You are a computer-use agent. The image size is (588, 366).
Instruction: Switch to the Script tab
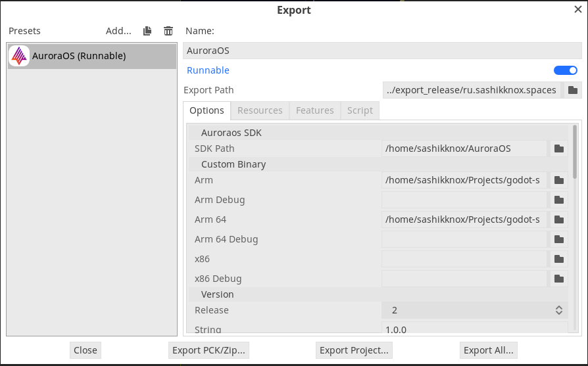(360, 110)
